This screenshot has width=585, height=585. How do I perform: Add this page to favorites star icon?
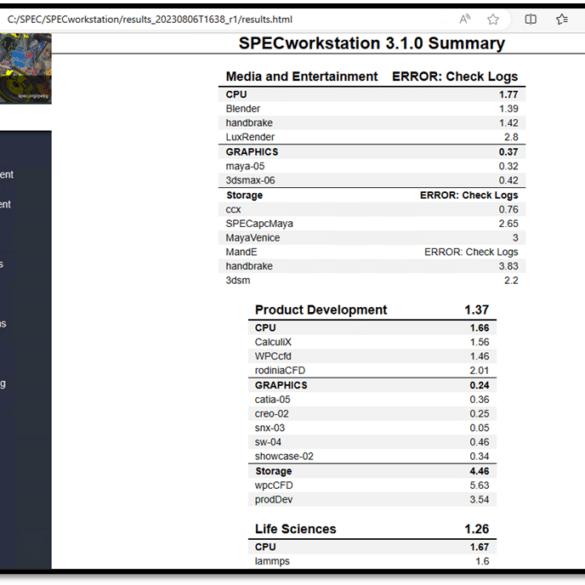[493, 19]
